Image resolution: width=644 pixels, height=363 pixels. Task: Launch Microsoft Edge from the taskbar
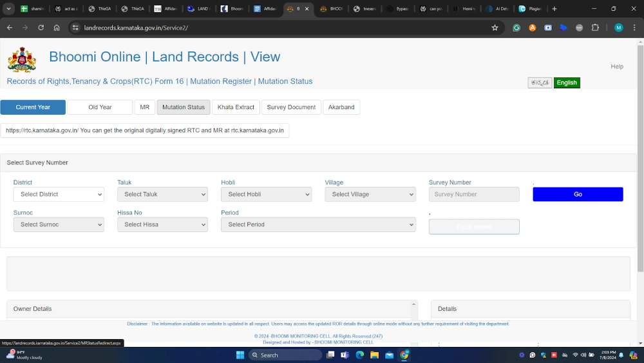360,355
